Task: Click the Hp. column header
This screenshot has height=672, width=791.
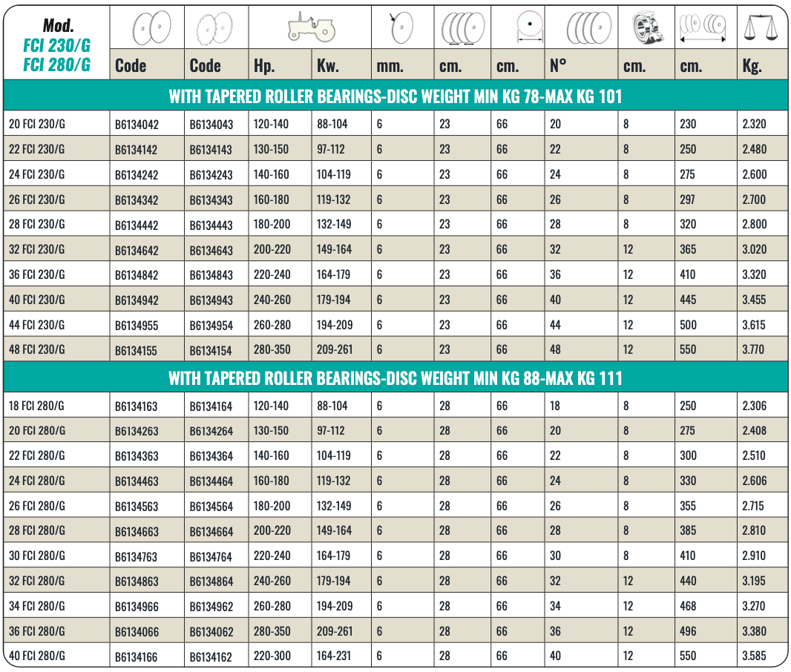Action: 264,66
